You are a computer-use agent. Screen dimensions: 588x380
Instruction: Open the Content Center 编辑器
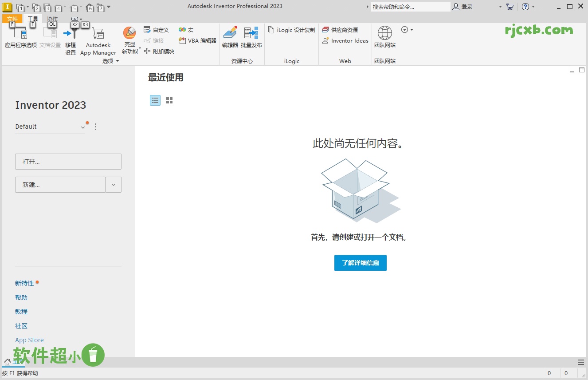[229, 38]
